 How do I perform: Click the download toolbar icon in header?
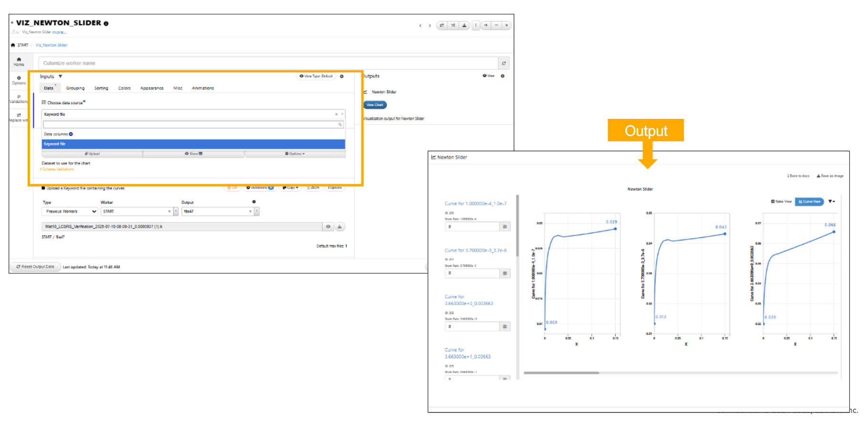click(x=464, y=25)
